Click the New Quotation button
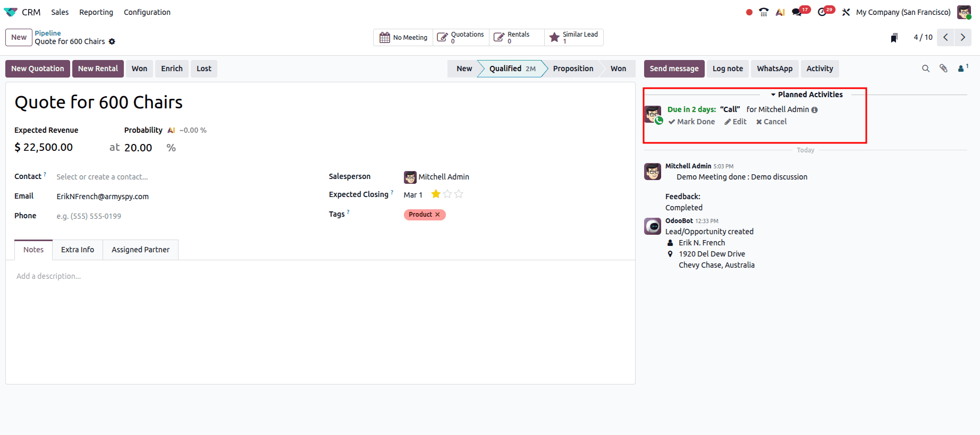The width and height of the screenshot is (980, 435). pos(38,69)
